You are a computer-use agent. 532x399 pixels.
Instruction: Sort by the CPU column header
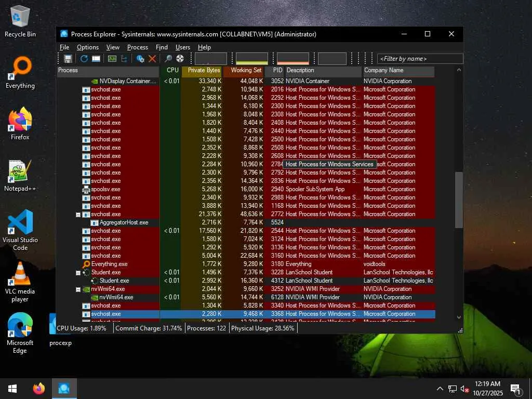click(x=170, y=71)
